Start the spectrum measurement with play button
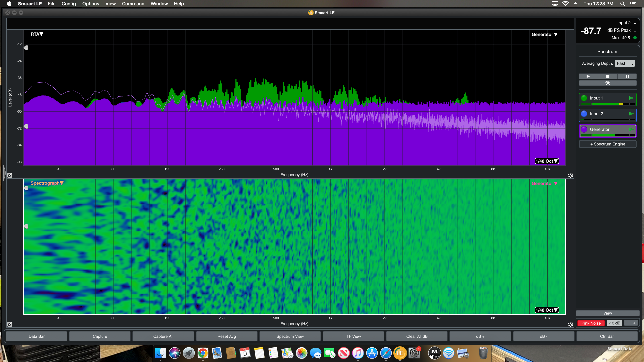Viewport: 644px width, 362px height. (588, 76)
